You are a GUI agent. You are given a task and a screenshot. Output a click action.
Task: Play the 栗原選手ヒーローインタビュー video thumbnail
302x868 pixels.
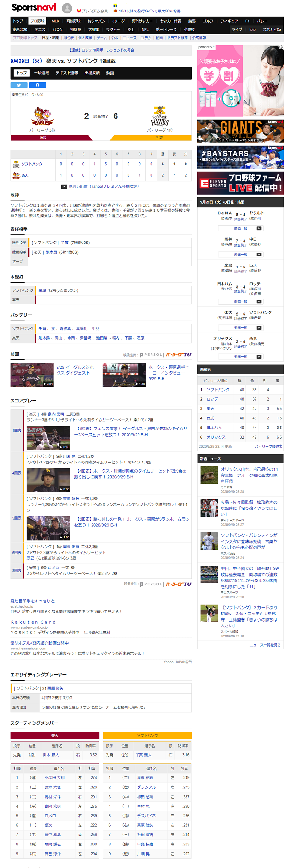(x=124, y=375)
